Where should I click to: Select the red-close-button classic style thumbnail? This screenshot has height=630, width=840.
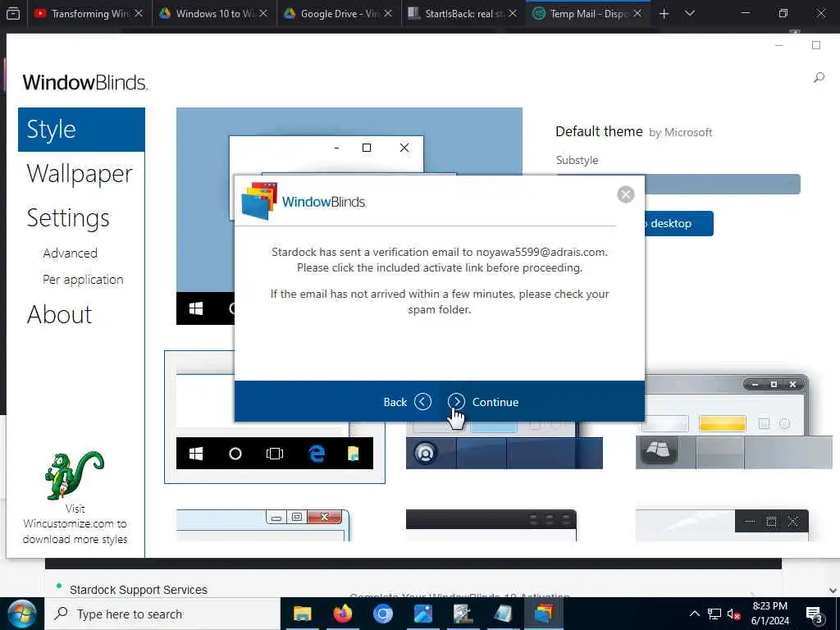tap(263, 525)
